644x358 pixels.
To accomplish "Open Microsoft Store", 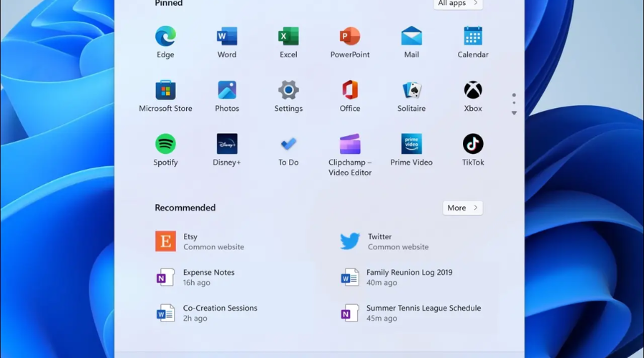I will coord(165,90).
